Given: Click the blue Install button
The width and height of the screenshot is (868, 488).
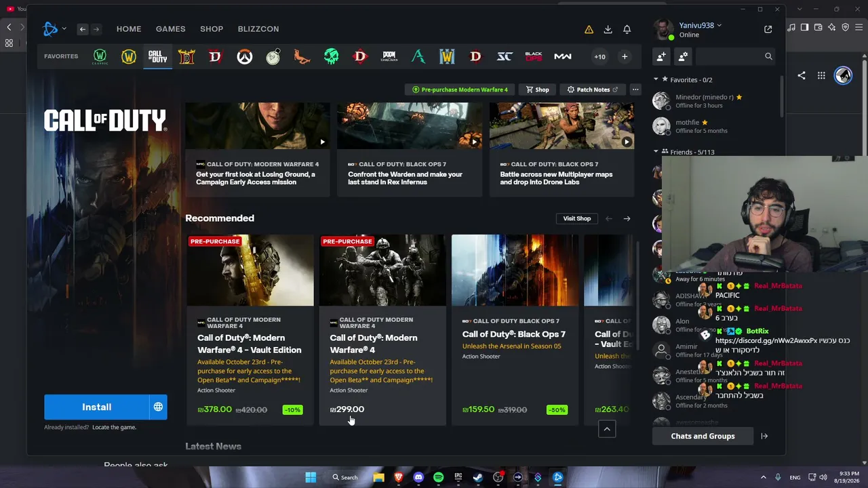Looking at the screenshot, I should pos(96,407).
